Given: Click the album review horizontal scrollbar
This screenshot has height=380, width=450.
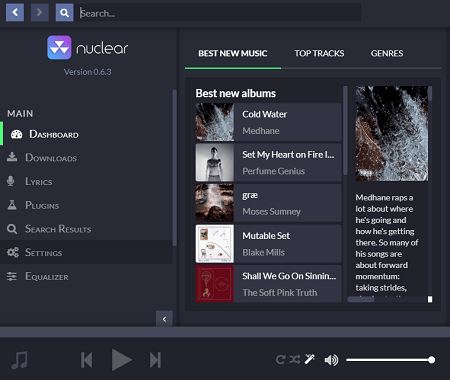Looking at the screenshot, I should pyautogui.click(x=361, y=299).
